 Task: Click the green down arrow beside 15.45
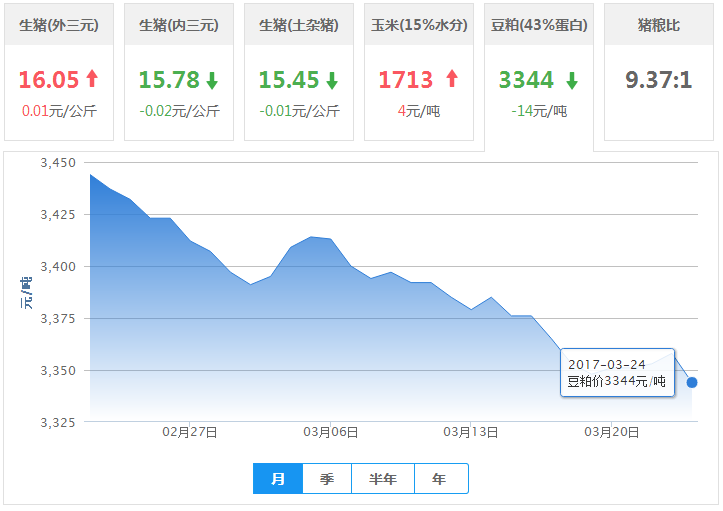pos(332,81)
